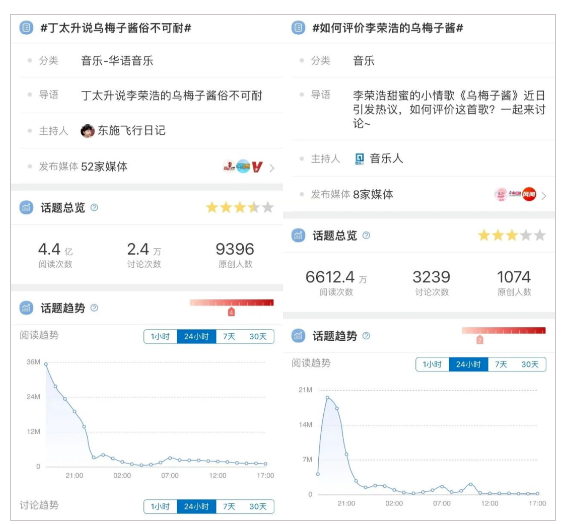This screenshot has width=562, height=524.
Task: Click the help icon next to right 话题总览
Action: [366, 235]
